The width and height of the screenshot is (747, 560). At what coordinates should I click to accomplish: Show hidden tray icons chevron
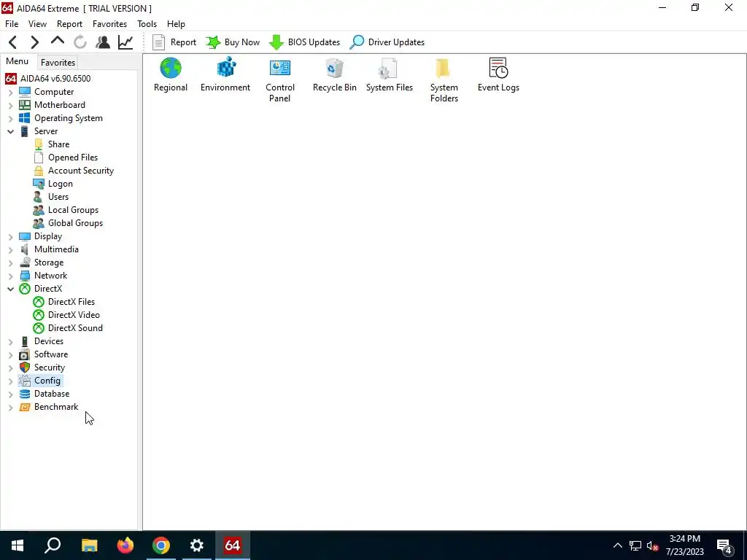coord(617,545)
